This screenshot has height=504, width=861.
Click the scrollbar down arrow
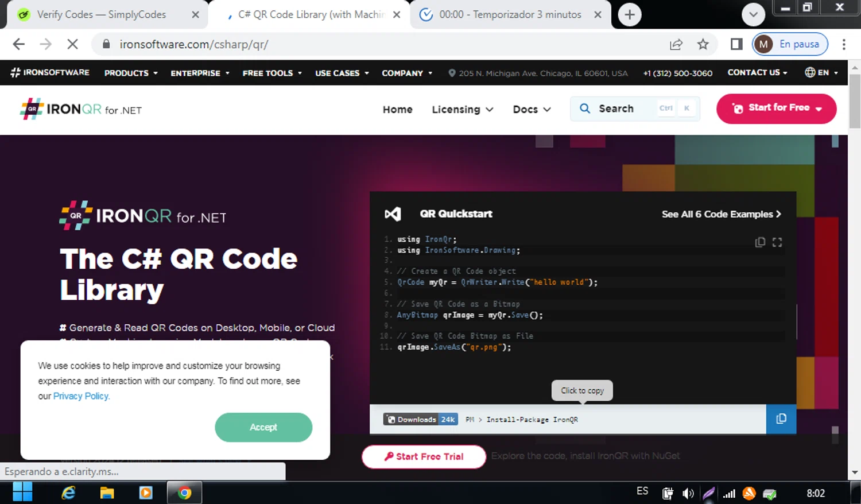[855, 472]
